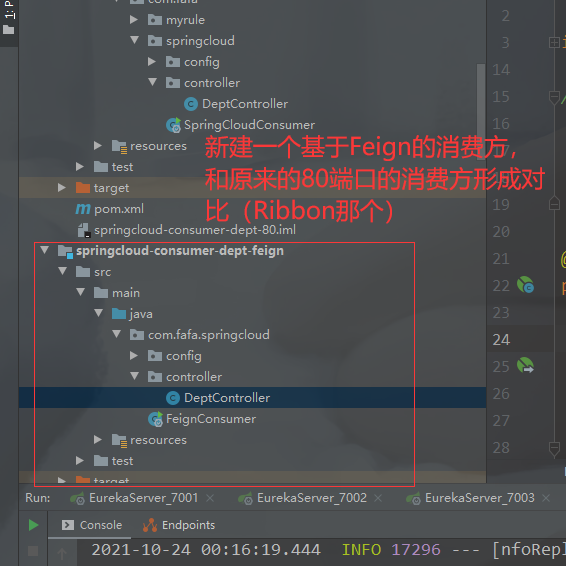Click the gray stop button in the Run panel
This screenshot has height=566, width=566.
click(33, 550)
